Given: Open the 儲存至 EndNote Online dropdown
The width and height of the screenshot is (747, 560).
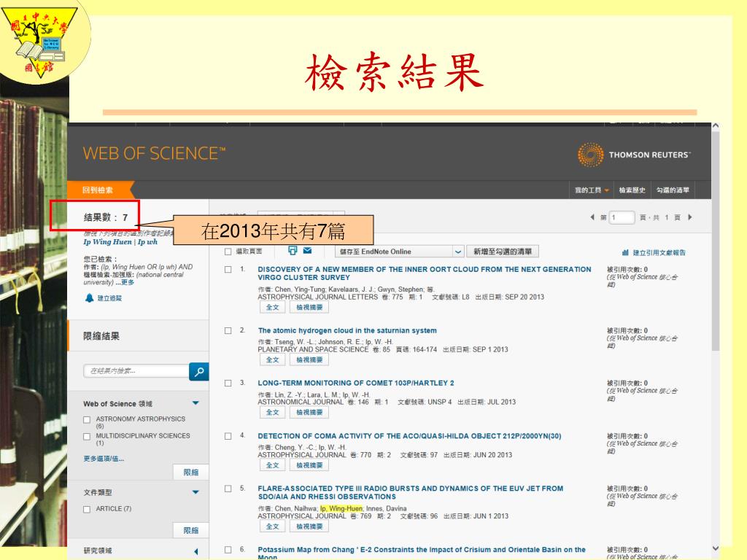Looking at the screenshot, I should tap(458, 252).
